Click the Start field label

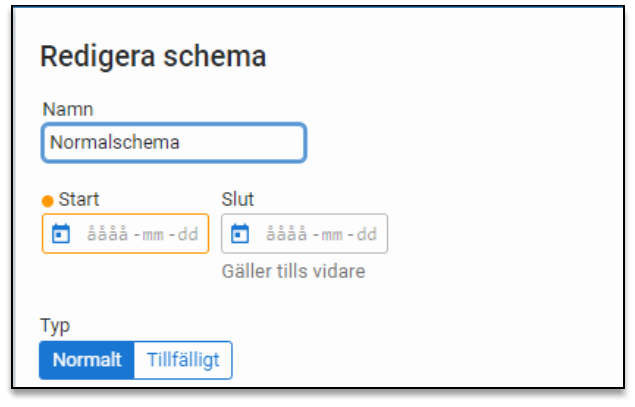[x=79, y=199]
